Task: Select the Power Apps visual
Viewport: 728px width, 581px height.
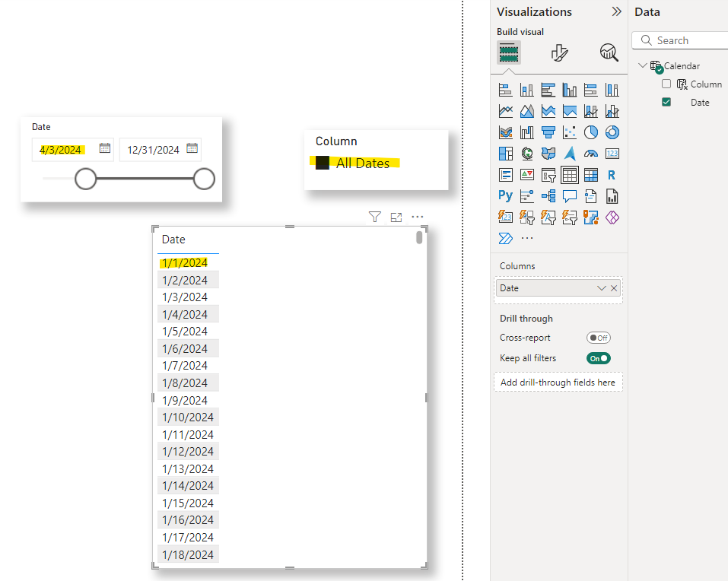Action: [x=612, y=217]
